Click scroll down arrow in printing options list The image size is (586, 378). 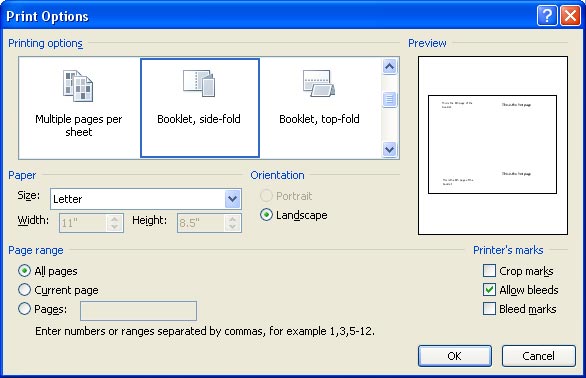click(x=389, y=150)
